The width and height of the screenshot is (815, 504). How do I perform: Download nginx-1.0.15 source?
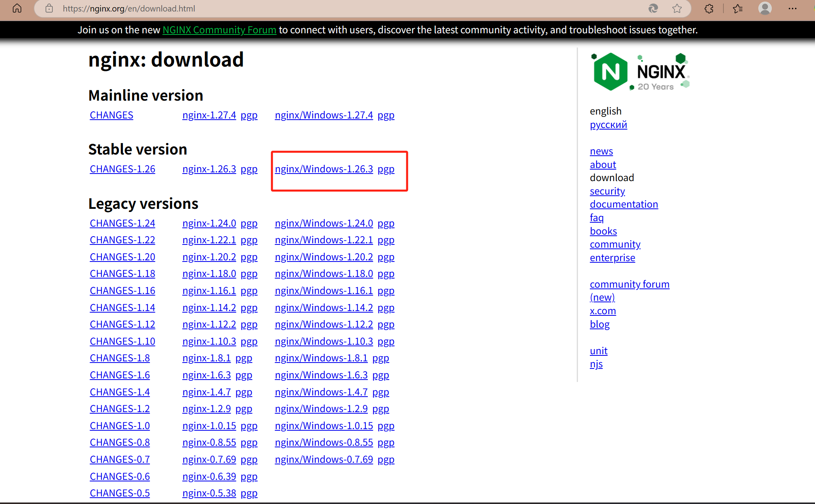[209, 426]
